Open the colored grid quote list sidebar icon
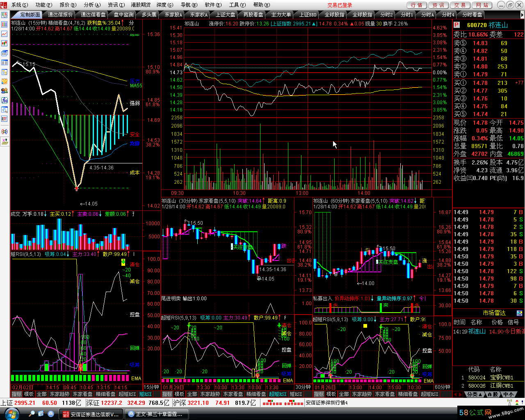525x420 pixels. click(5, 24)
